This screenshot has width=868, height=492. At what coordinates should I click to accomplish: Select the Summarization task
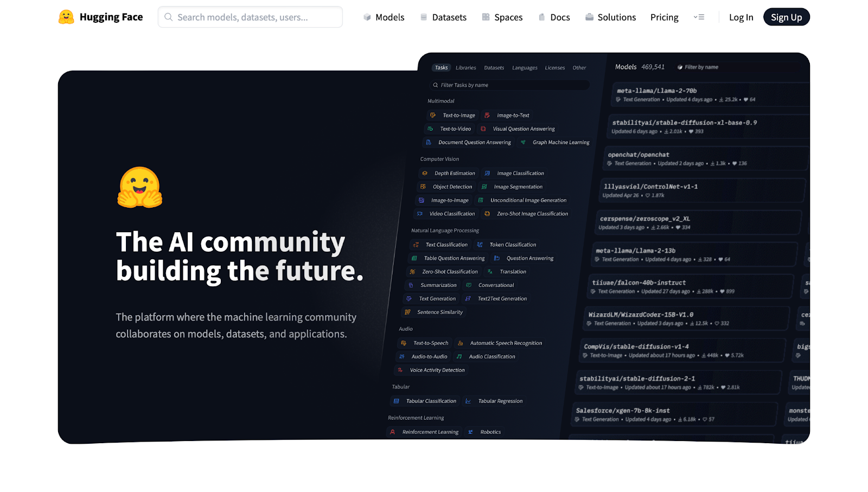[x=432, y=285]
